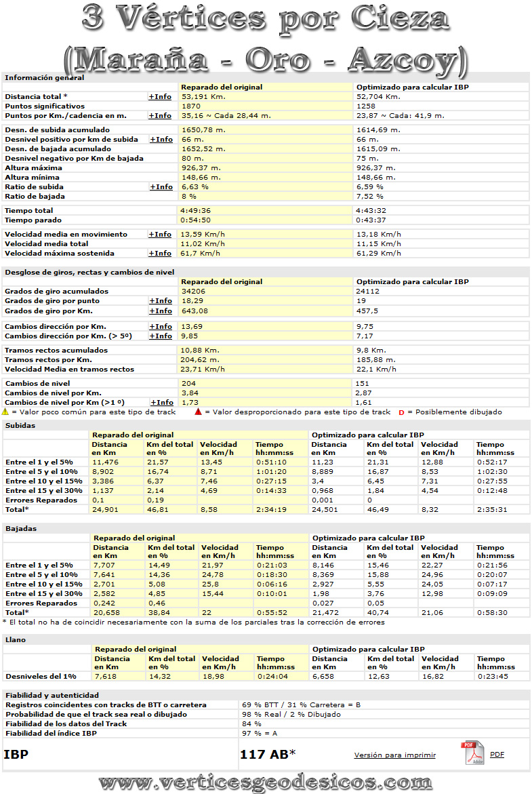View +Info for Cambios de nivel (>1 º)

[162, 403]
